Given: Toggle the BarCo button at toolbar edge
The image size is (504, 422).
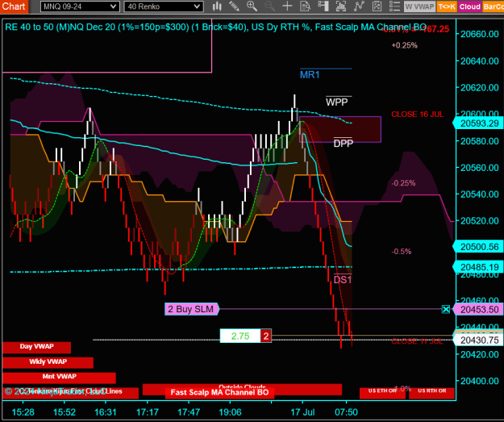Looking at the screenshot, I should pyautogui.click(x=493, y=6).
